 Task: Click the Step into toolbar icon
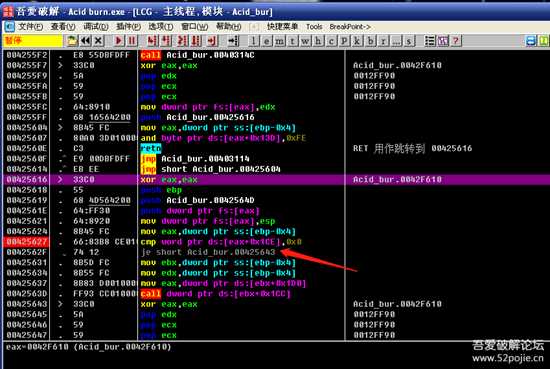point(152,41)
